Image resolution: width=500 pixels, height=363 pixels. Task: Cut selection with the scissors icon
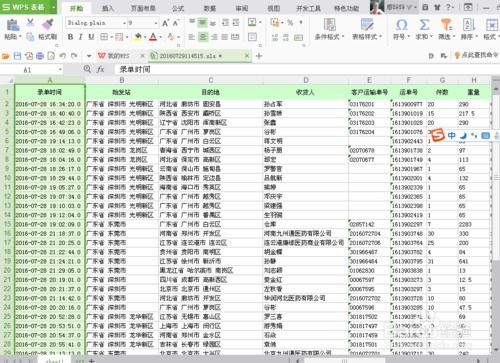click(30, 22)
